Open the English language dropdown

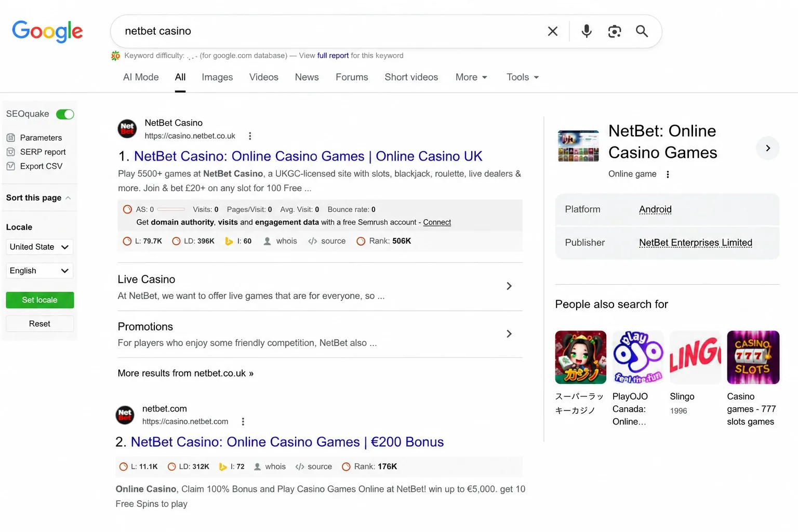point(39,271)
